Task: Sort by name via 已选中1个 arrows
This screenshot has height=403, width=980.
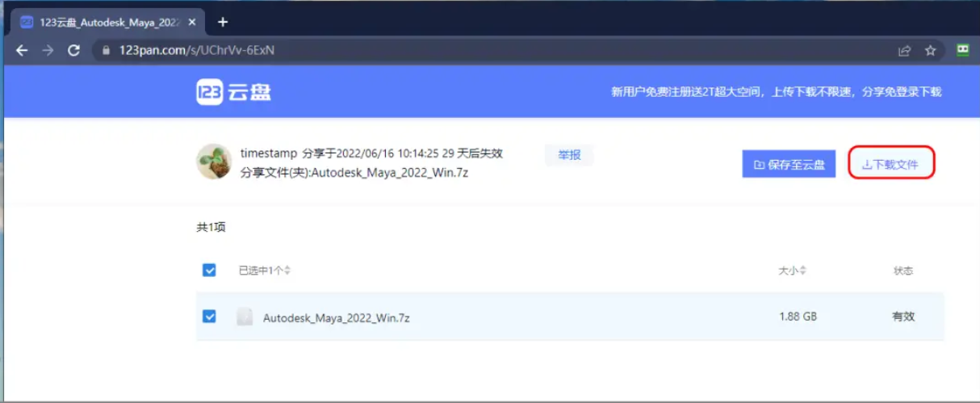Action: point(287,271)
